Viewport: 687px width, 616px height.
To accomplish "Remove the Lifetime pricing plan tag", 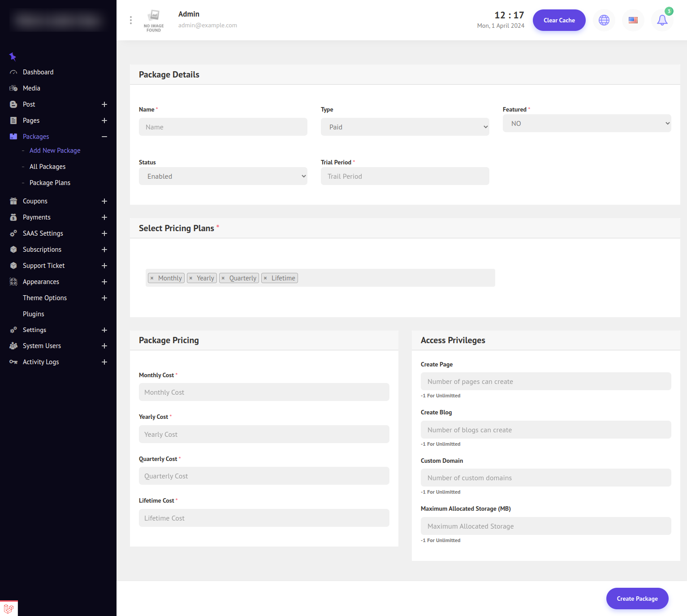I will pos(265,278).
